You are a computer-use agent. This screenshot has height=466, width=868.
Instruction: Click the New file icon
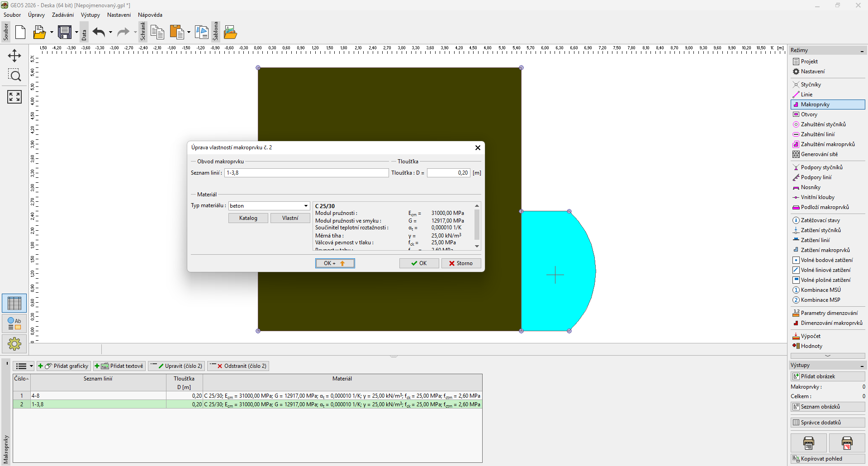coord(20,32)
